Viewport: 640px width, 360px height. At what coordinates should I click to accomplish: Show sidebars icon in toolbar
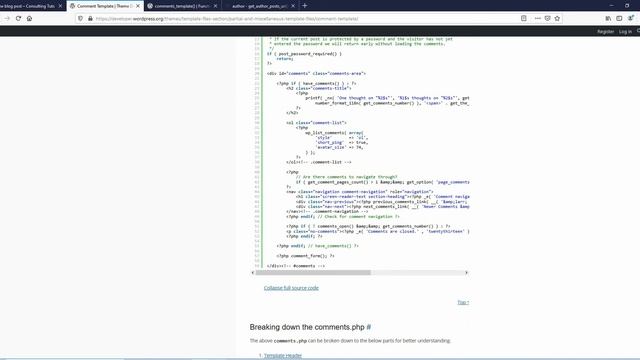click(619, 18)
